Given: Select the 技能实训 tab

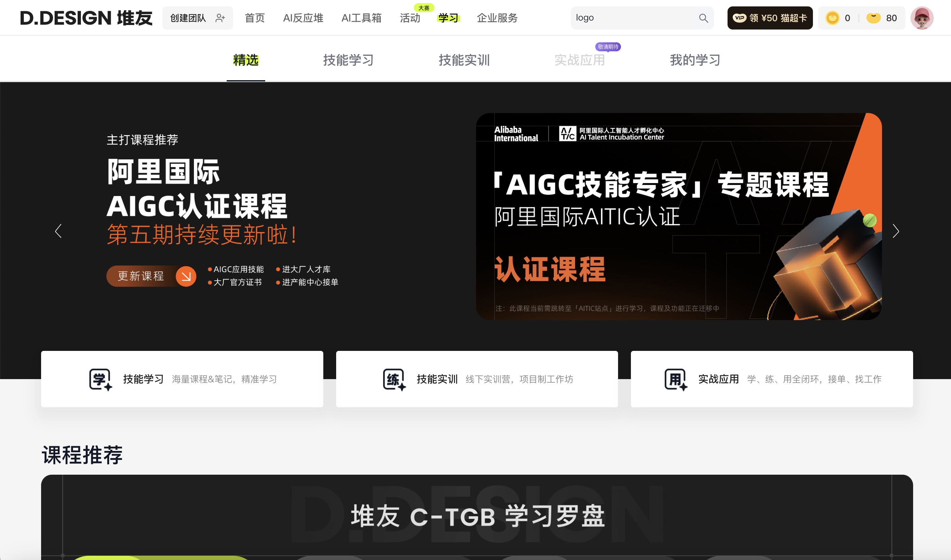Looking at the screenshot, I should click(x=464, y=60).
